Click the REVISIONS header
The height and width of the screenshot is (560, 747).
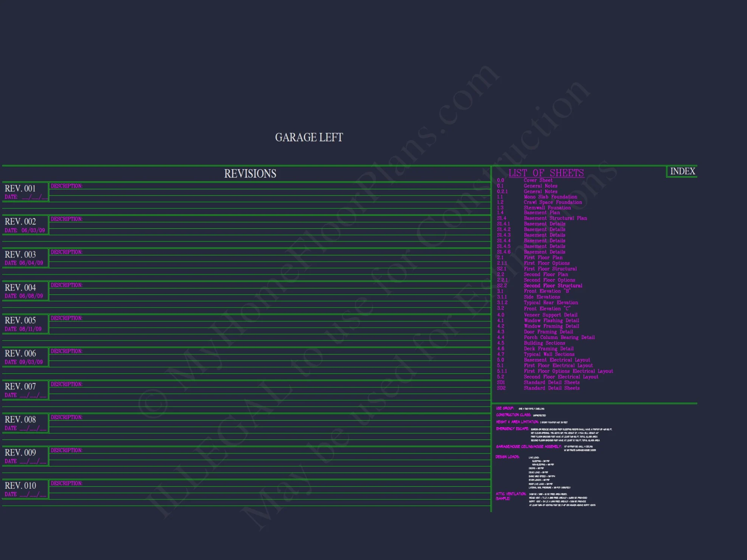250,174
